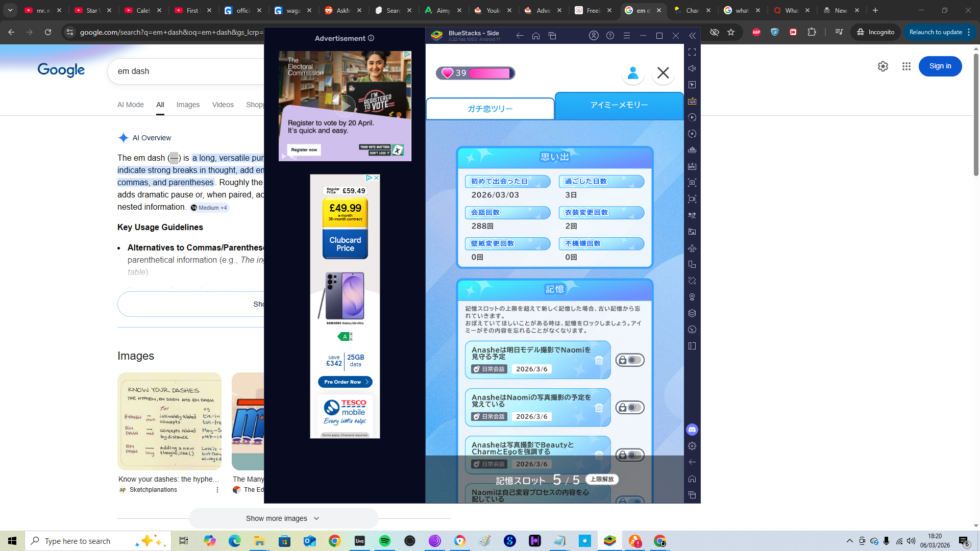This screenshot has height=551, width=980.
Task: Open BlueStacks screenshot tool in sidebar
Action: (x=692, y=183)
